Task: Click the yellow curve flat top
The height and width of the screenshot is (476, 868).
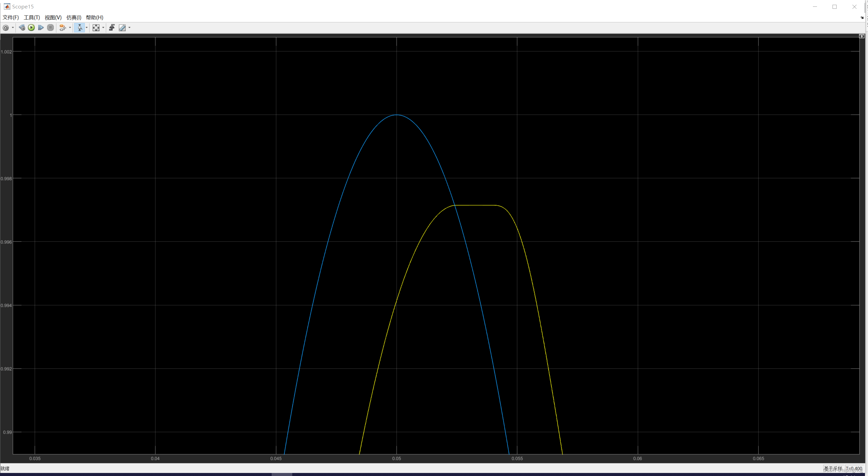Action: point(475,205)
